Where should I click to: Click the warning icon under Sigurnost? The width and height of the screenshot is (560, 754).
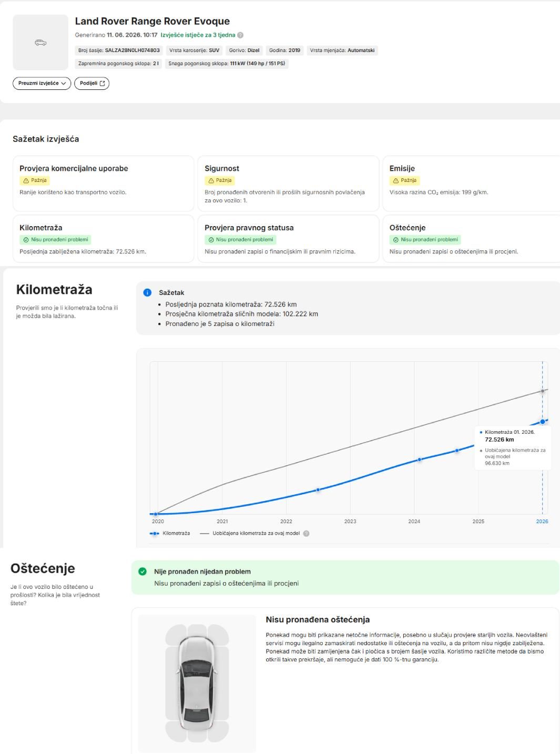coord(211,180)
